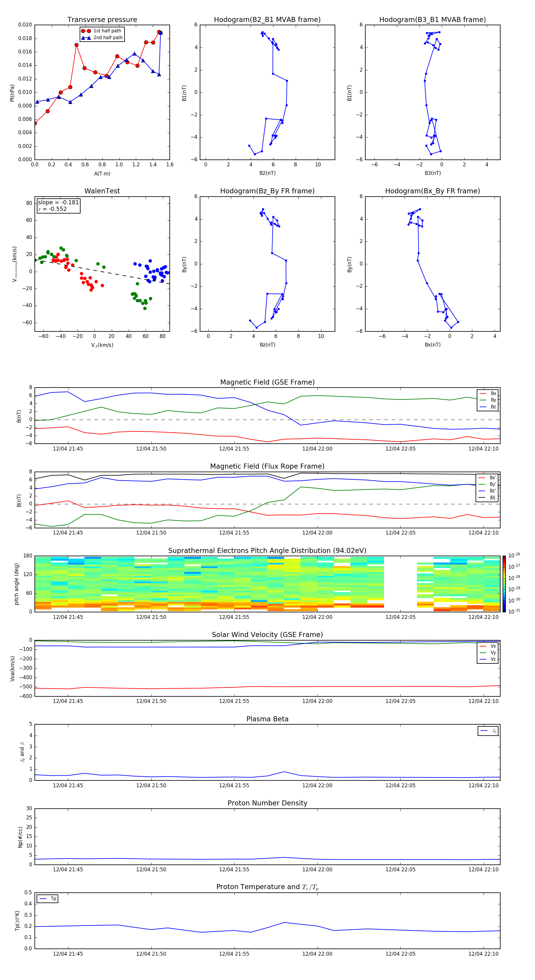
Task: Click the '0.020' tick on pressure plot
Action: [x=25, y=25]
